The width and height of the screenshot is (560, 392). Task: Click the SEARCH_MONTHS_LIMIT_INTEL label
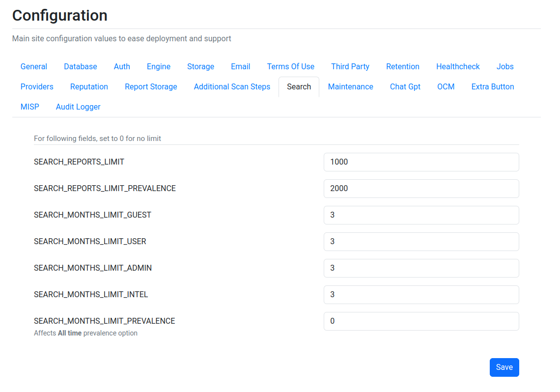91,295
